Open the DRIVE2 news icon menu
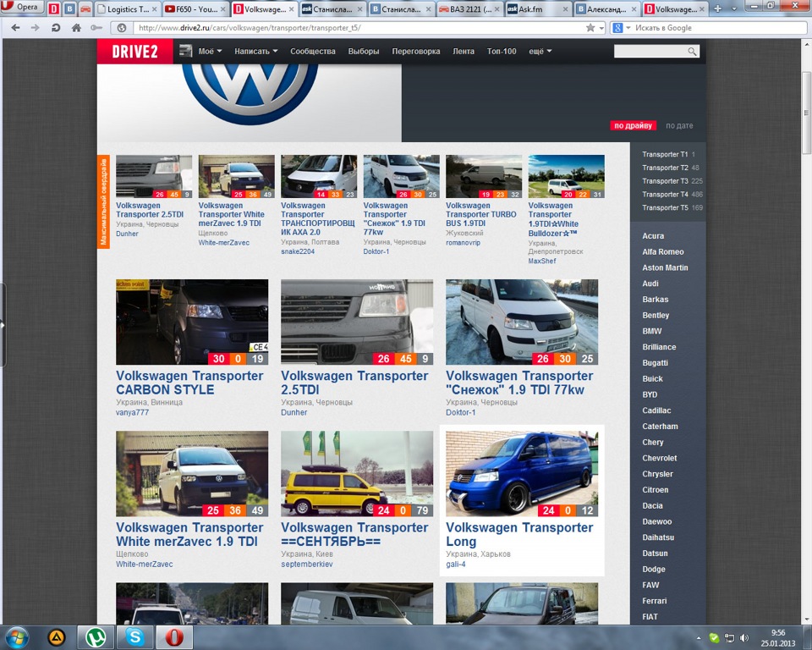This screenshot has height=650, width=812. pyautogui.click(x=185, y=51)
